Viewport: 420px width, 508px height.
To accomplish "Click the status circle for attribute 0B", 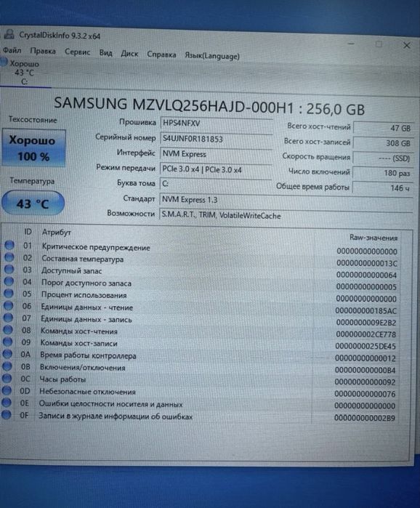I will [x=7, y=366].
